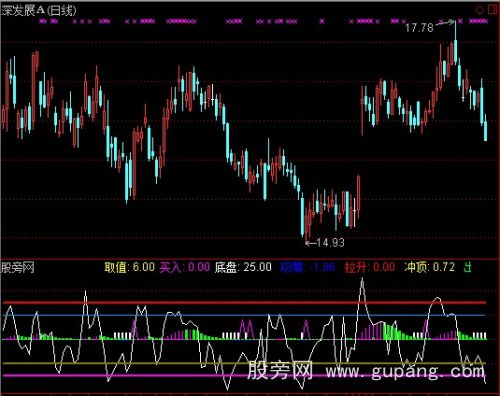Click the red rectangle panel icon at top right
This screenshot has width=500, height=396.
click(x=492, y=9)
